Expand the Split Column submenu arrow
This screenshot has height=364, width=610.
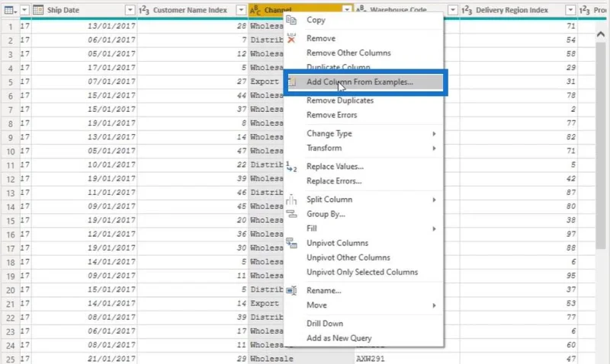(x=434, y=200)
